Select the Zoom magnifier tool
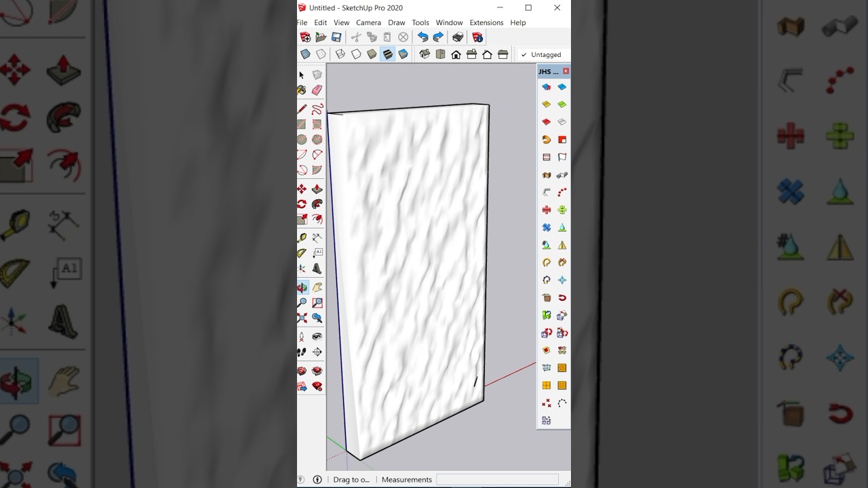Image resolution: width=868 pixels, height=488 pixels. click(302, 302)
